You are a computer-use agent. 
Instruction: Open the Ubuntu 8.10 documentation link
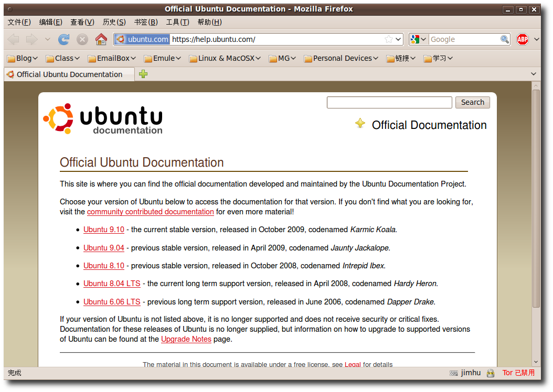[x=104, y=266]
